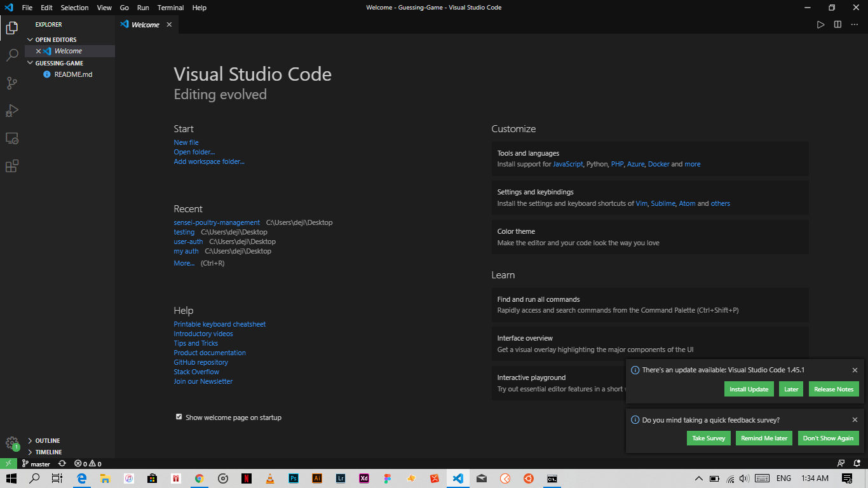Launch Figma from the taskbar

388,478
